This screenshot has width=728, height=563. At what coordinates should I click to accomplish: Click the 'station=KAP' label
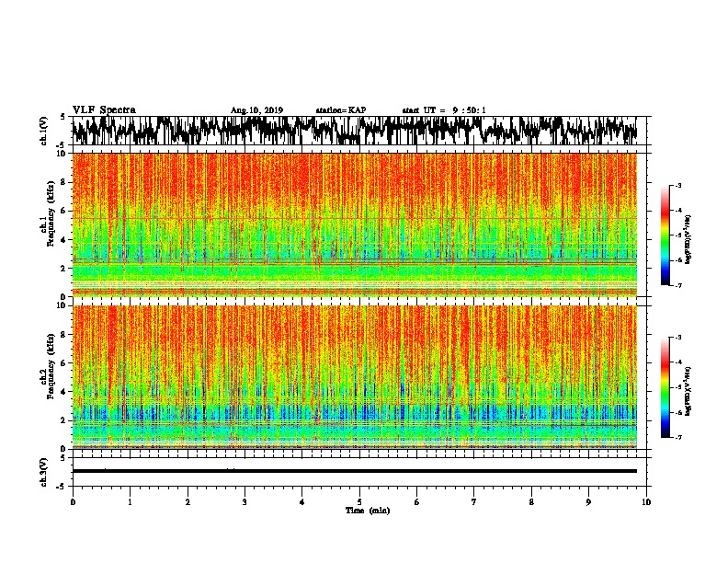[x=341, y=110]
